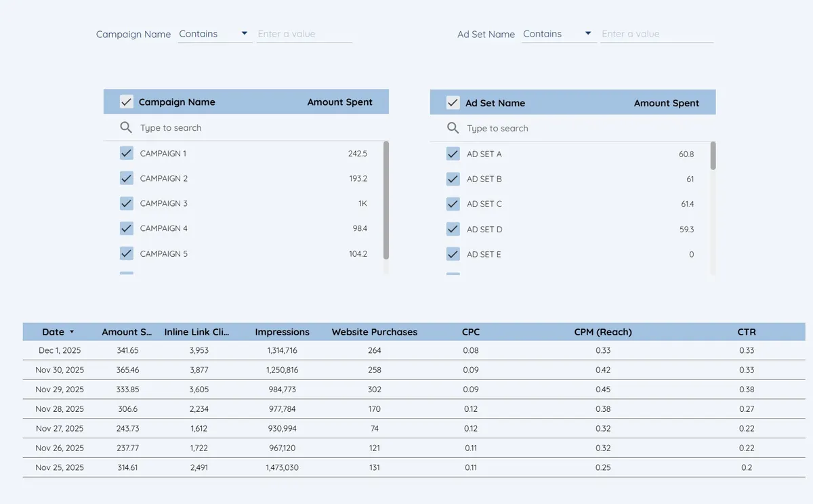Deselect AD SET B

point(453,179)
